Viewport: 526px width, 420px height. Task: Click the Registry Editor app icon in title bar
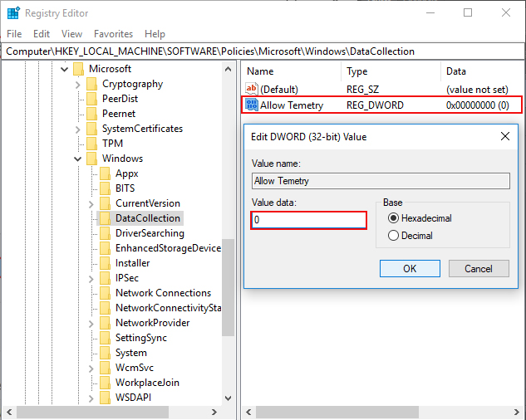point(13,13)
